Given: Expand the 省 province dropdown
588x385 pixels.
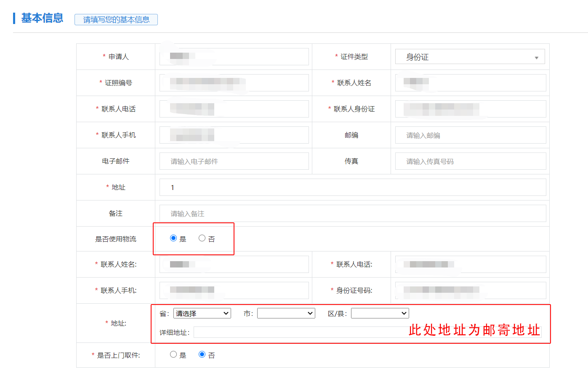Looking at the screenshot, I should (x=202, y=313).
